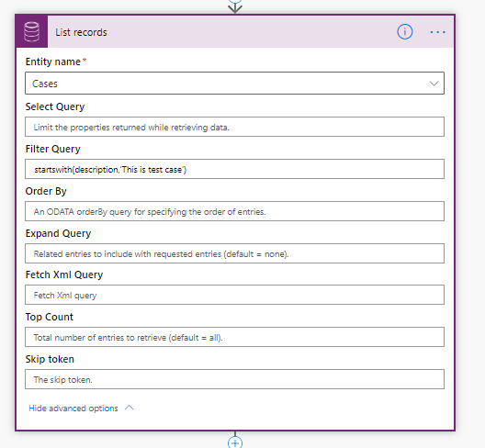
Task: Click the Entity name label
Action: coord(53,62)
